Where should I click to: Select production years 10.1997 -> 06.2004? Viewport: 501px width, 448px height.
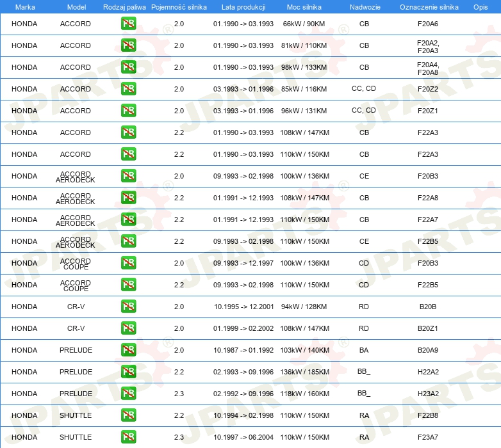tap(243, 437)
